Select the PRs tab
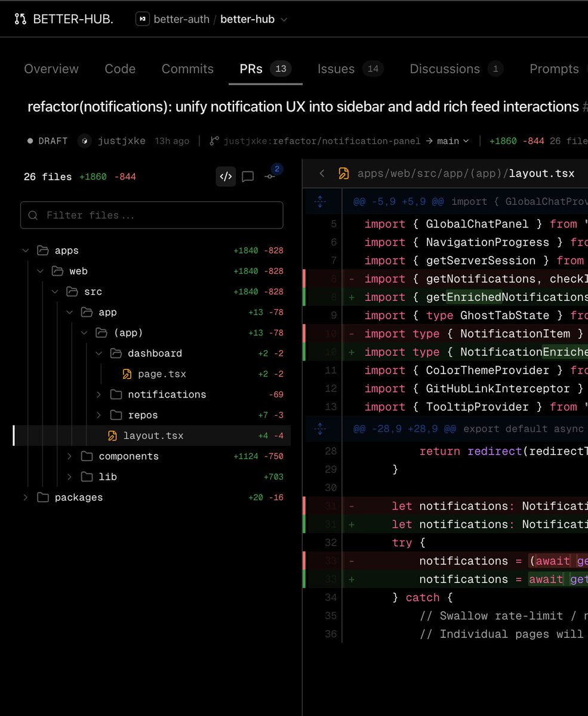 (x=266, y=69)
